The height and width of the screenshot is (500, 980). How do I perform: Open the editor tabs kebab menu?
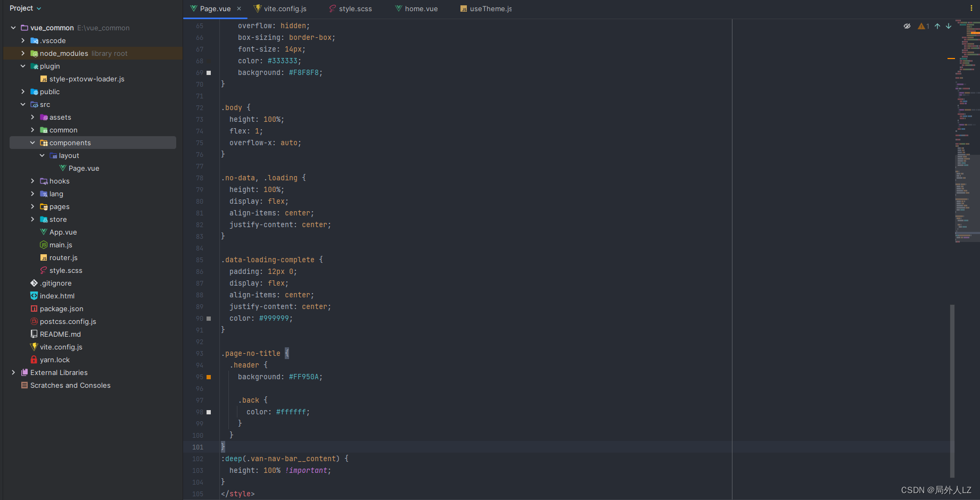point(971,8)
